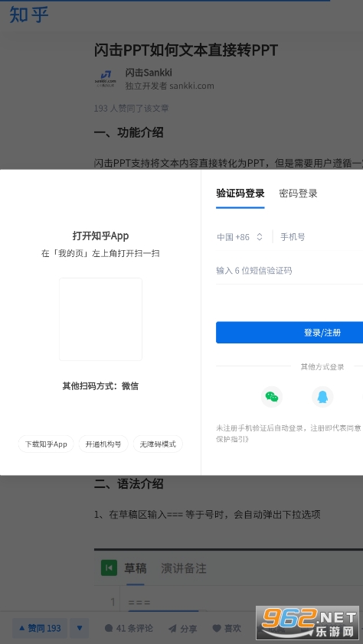Choose 微信 as other scan method

tap(130, 386)
